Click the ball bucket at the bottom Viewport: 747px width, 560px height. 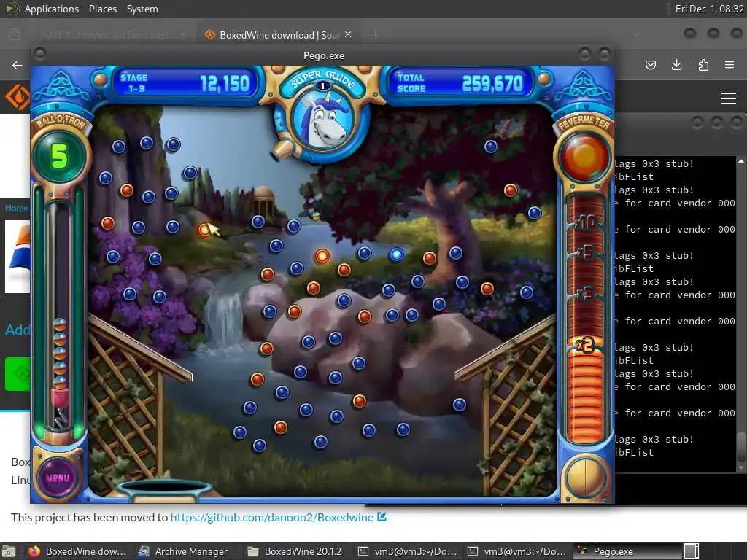pyautogui.click(x=164, y=491)
